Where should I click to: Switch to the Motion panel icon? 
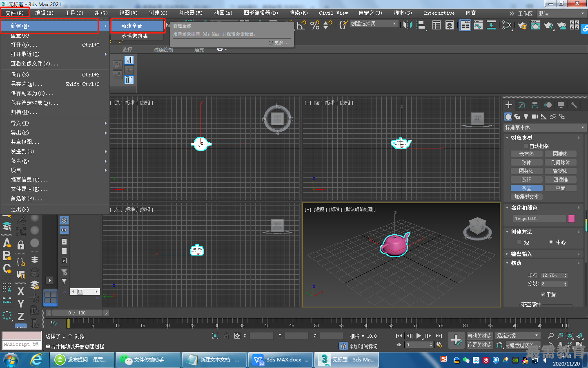(x=548, y=105)
